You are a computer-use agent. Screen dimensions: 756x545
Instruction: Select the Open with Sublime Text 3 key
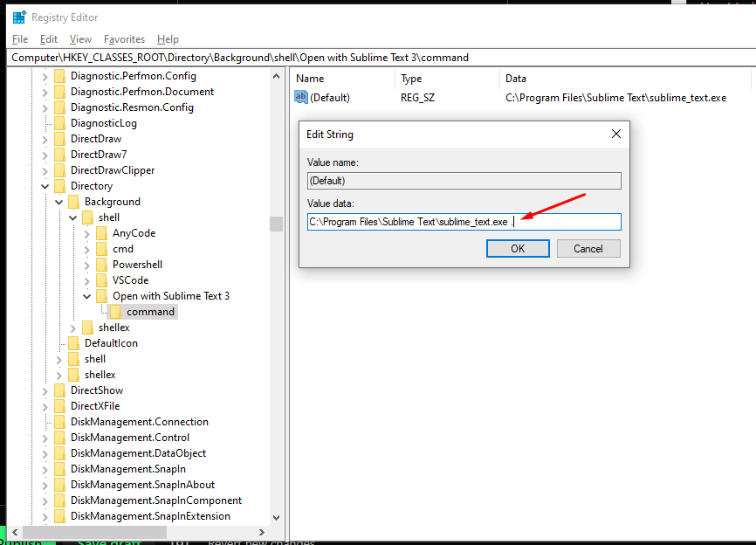(x=171, y=296)
